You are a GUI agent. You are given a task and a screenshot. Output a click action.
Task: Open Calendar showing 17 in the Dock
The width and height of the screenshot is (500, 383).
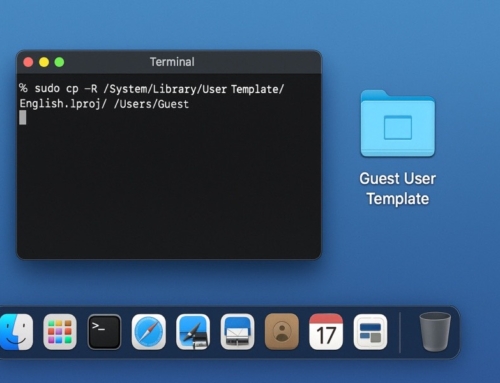coord(326,332)
